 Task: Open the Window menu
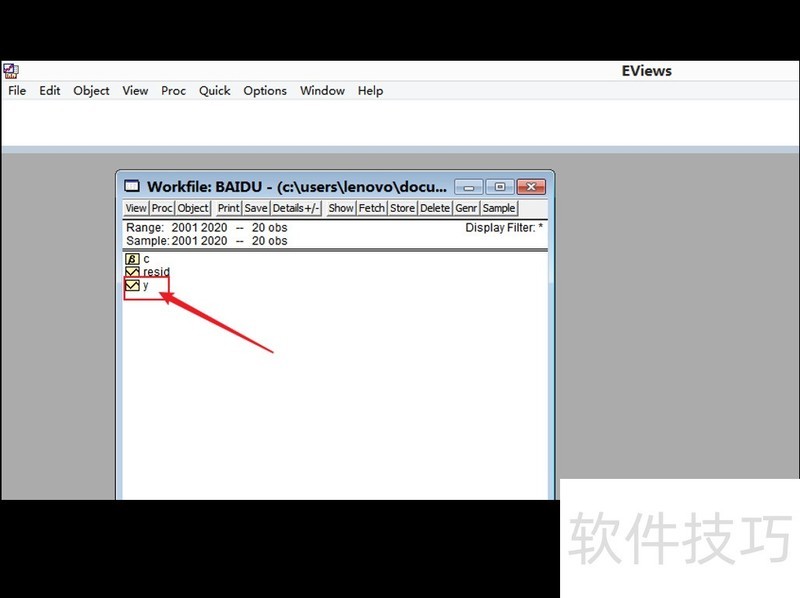coord(322,91)
